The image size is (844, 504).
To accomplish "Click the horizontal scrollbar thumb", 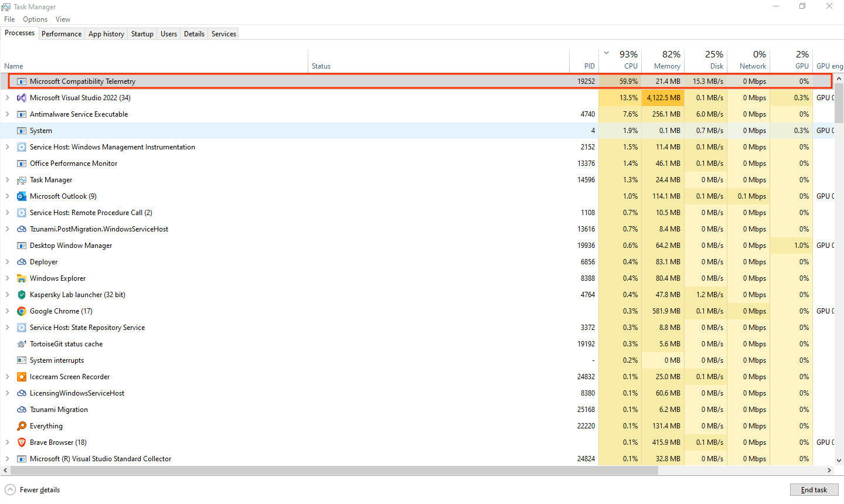I will point(334,470).
